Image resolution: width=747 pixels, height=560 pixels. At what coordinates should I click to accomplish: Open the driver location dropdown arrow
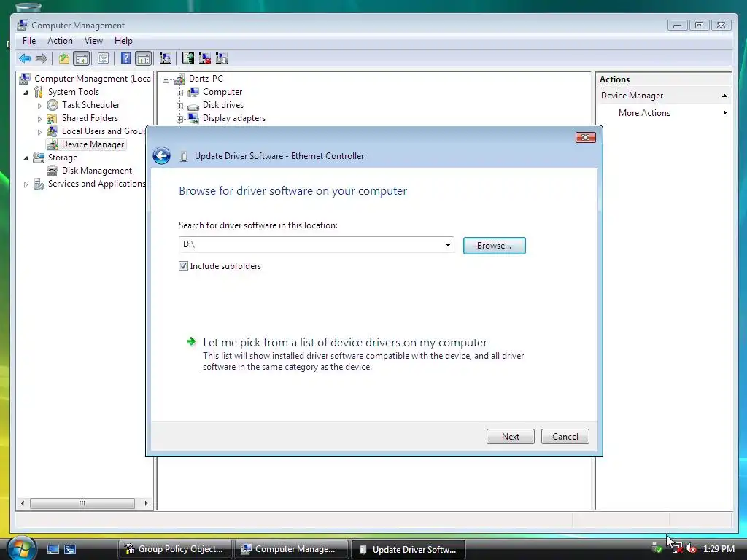(448, 245)
